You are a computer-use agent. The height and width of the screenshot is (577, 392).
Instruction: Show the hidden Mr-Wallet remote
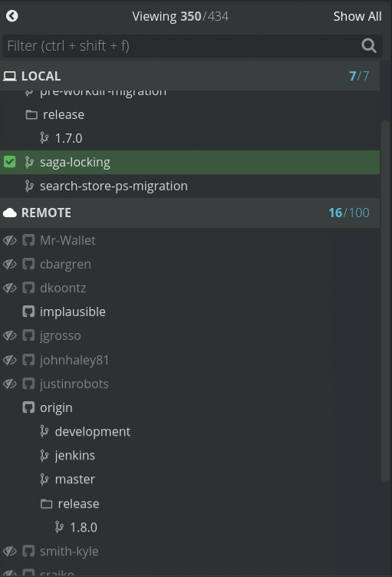(10, 240)
